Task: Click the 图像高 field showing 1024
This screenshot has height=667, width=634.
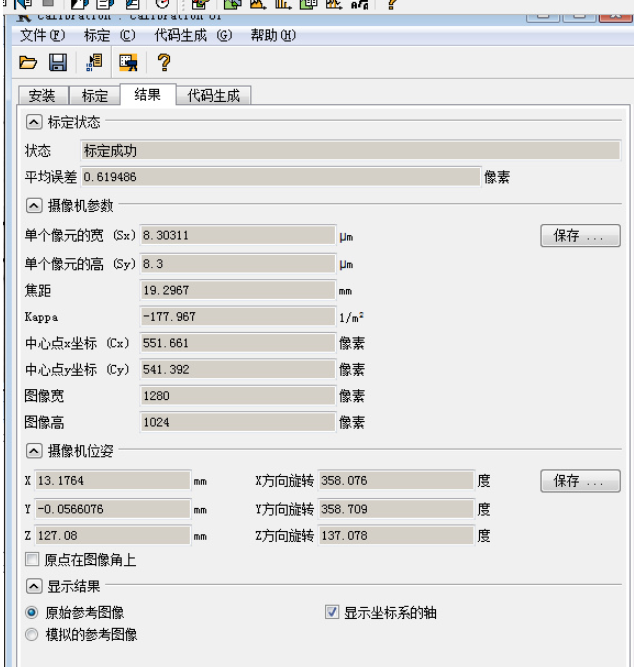Action: tap(238, 422)
